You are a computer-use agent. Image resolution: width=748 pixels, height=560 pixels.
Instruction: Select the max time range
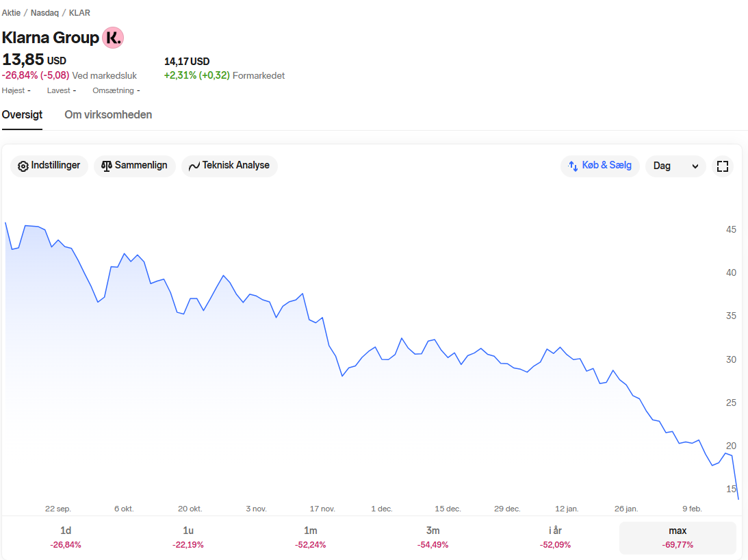coord(678,537)
